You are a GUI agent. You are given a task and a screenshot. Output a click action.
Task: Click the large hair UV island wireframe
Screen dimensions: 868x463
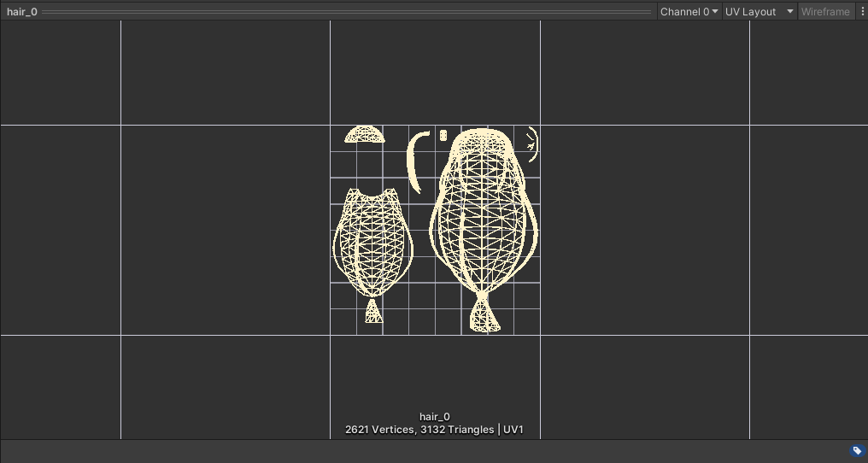tap(484, 230)
